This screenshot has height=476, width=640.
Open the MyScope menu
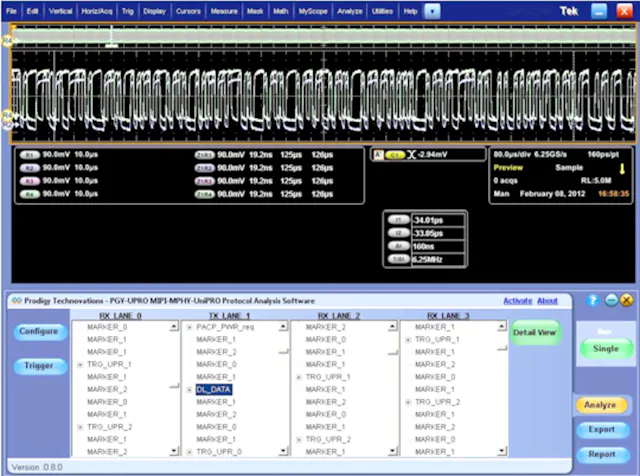[x=317, y=9]
